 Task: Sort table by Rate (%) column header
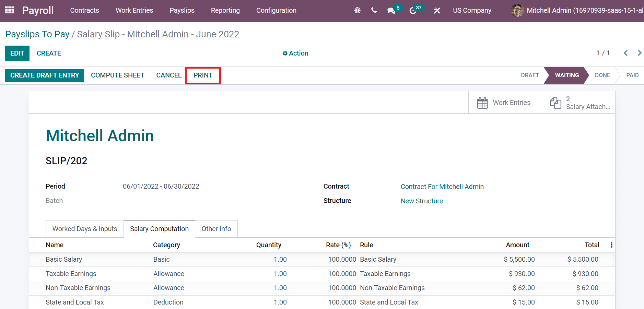(x=338, y=245)
